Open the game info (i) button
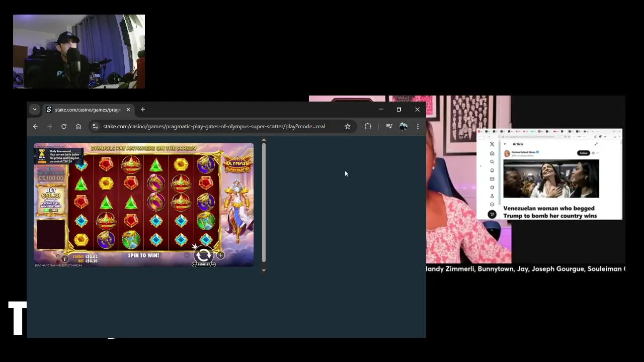Image resolution: width=644 pixels, height=362 pixels. click(x=64, y=258)
